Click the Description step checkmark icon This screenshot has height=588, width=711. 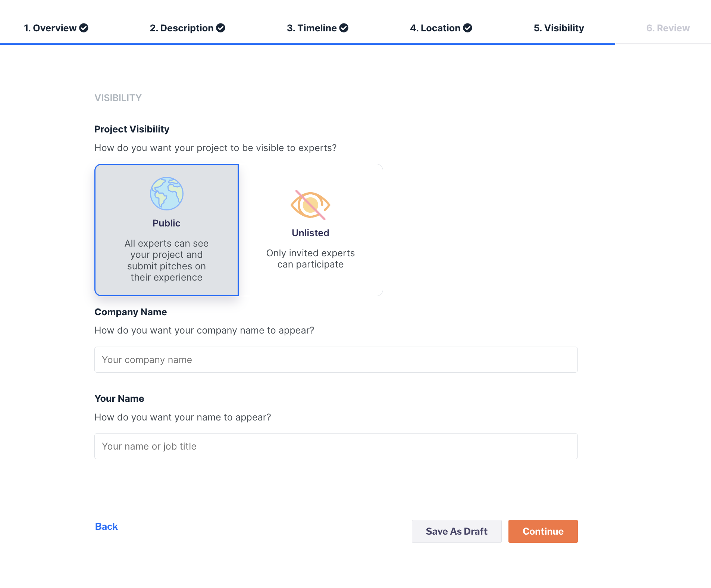tap(221, 28)
